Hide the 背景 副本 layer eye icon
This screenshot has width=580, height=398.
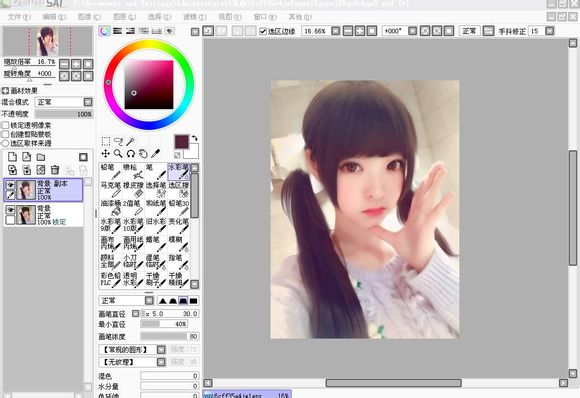coord(10,185)
